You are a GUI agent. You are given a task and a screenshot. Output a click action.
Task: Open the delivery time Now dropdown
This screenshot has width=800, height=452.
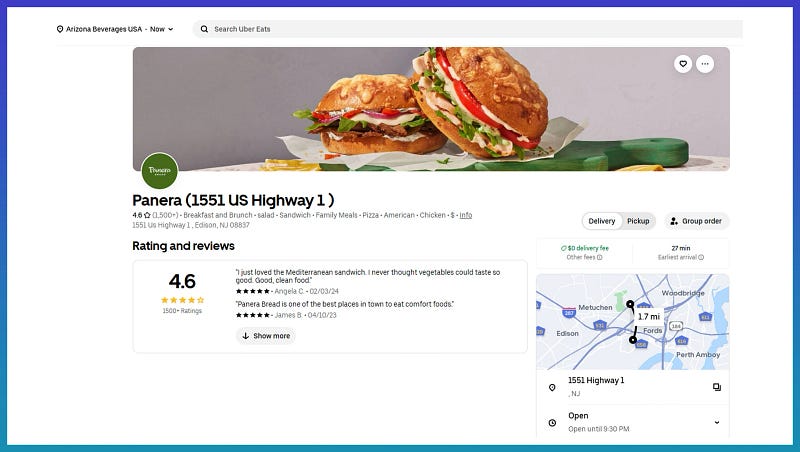coord(161,29)
